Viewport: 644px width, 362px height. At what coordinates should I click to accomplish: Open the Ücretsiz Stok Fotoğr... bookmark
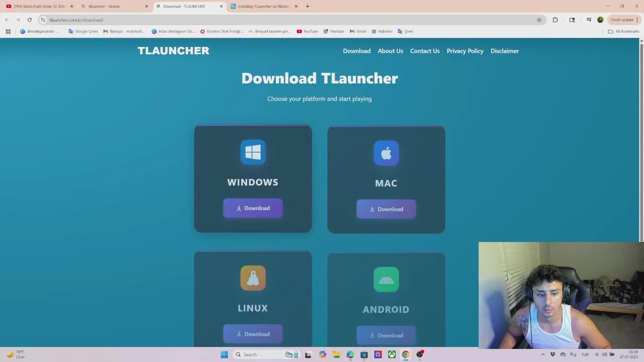pos(221,31)
